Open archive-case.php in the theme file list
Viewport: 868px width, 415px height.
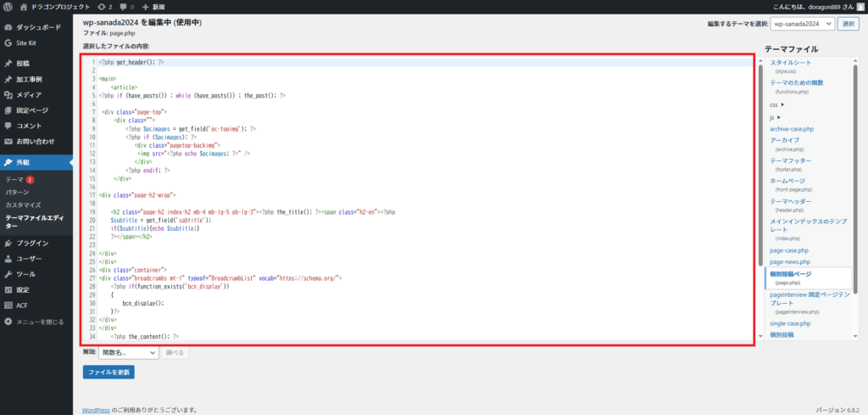[803, 128]
